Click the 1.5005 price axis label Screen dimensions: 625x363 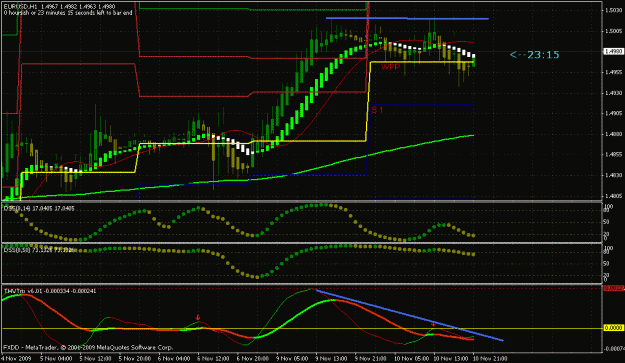(614, 31)
